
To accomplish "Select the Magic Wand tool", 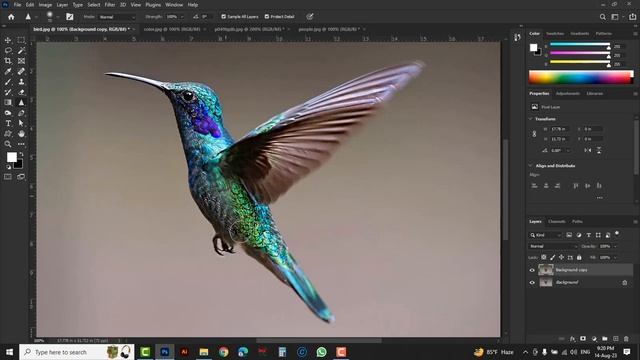I will pos(21,51).
